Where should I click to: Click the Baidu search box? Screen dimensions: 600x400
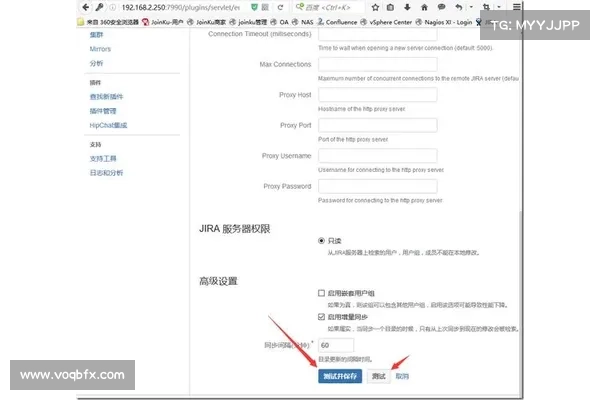[x=332, y=7]
